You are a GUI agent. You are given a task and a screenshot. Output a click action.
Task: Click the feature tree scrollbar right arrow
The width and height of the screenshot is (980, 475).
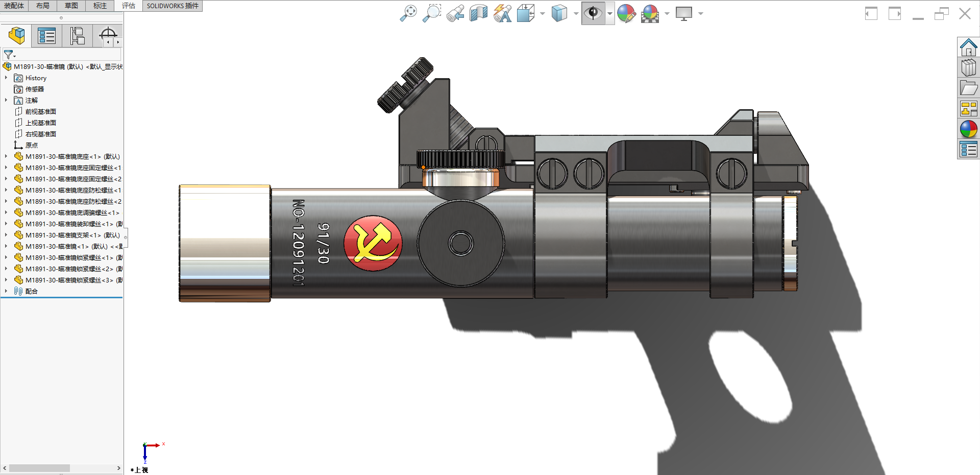[119, 468]
